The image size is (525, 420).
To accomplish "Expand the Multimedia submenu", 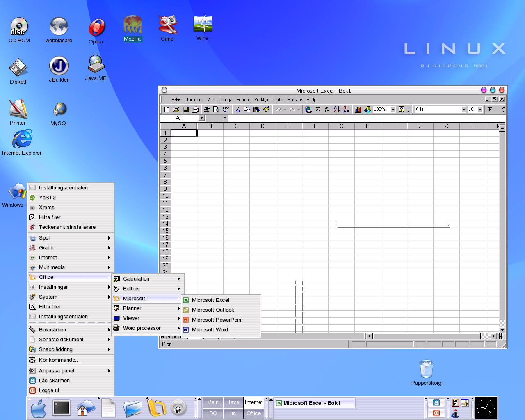I will click(x=70, y=267).
